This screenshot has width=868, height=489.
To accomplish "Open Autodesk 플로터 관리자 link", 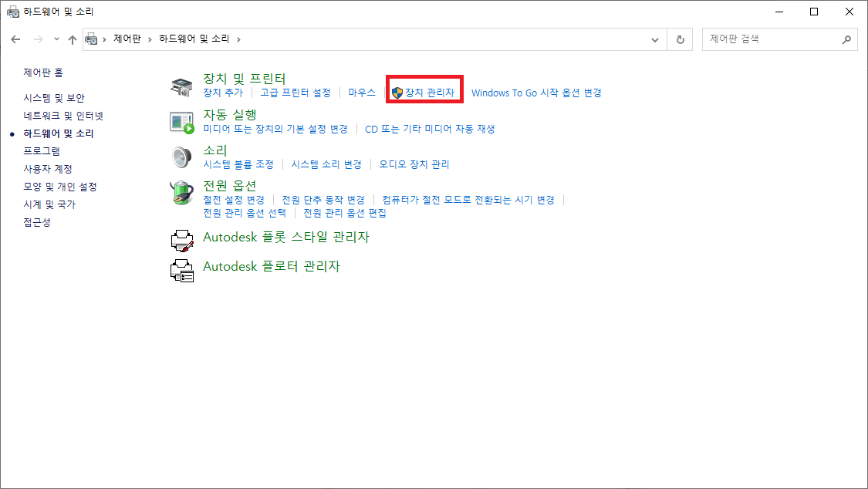I will pos(272,266).
